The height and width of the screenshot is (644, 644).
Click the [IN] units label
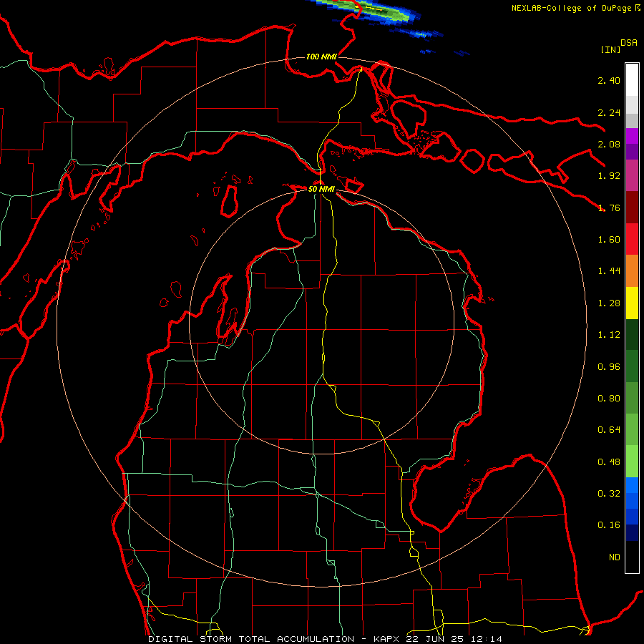pos(610,49)
